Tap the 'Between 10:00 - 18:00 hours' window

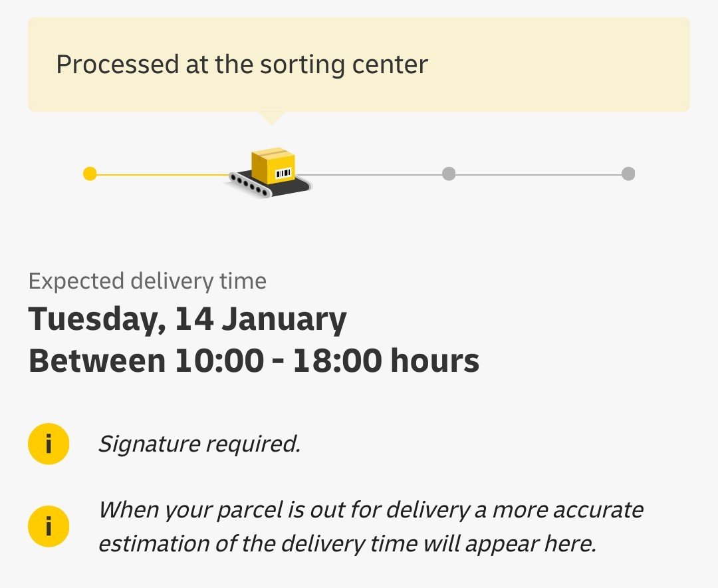click(x=254, y=361)
